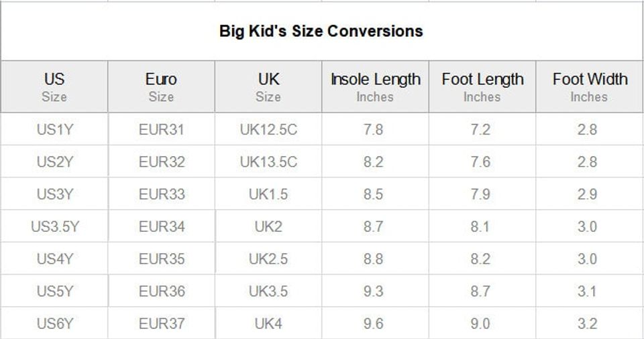The width and height of the screenshot is (644, 339).
Task: Click the Foot Length column header
Action: 482,87
